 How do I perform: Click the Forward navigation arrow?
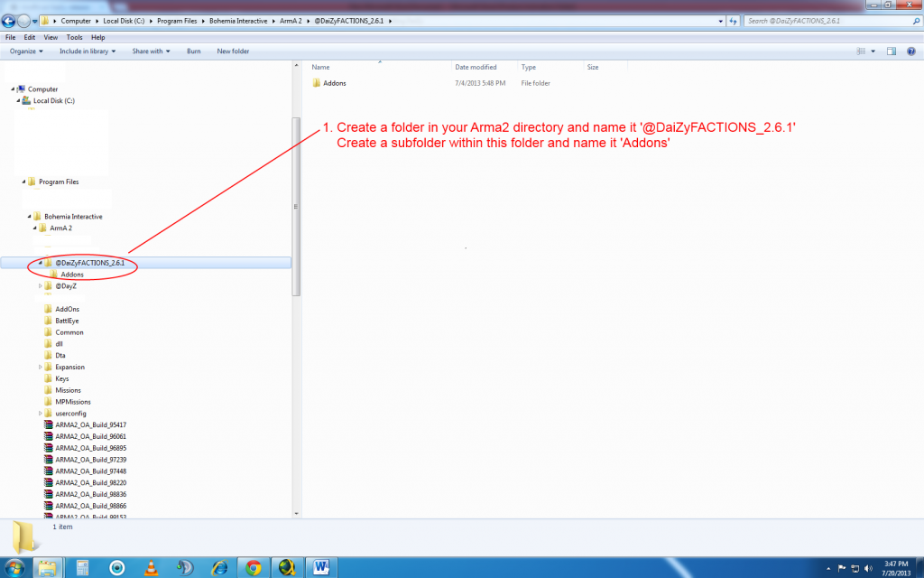[23, 22]
